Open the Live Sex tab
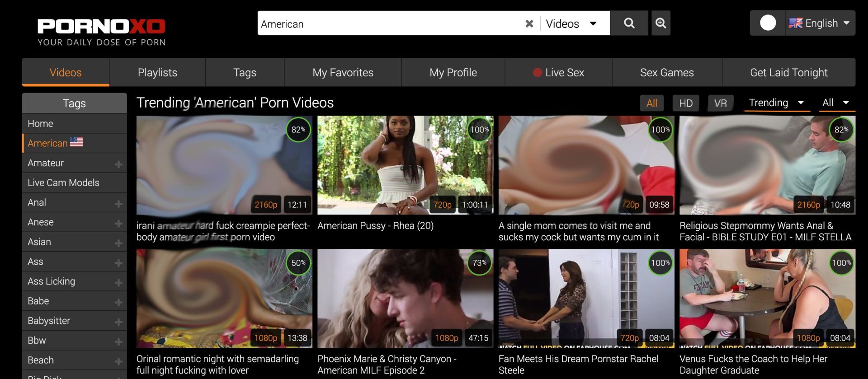 [558, 72]
